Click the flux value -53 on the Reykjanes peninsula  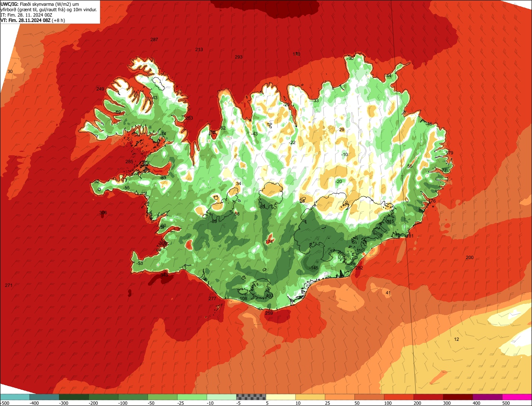click(139, 263)
